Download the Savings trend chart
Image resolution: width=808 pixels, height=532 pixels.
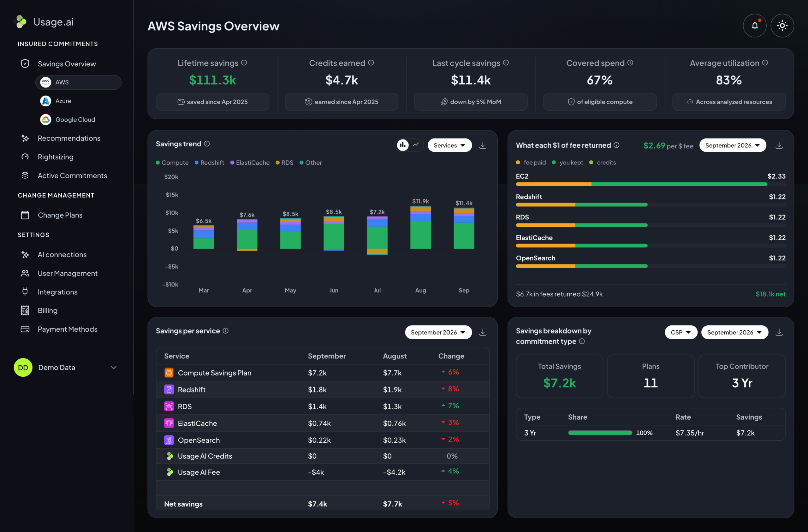point(482,145)
